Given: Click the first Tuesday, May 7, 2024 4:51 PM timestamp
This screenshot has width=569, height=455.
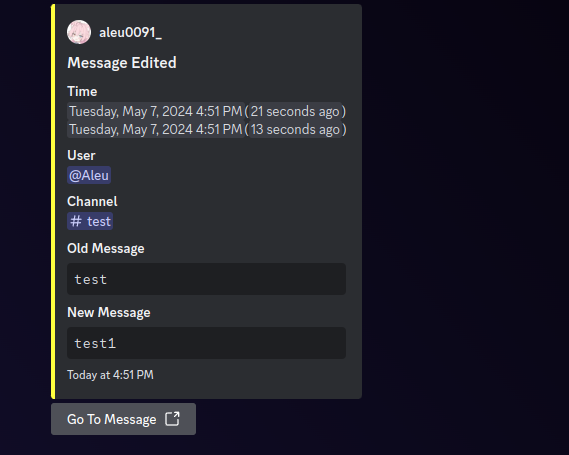Looking at the screenshot, I should tap(156, 111).
